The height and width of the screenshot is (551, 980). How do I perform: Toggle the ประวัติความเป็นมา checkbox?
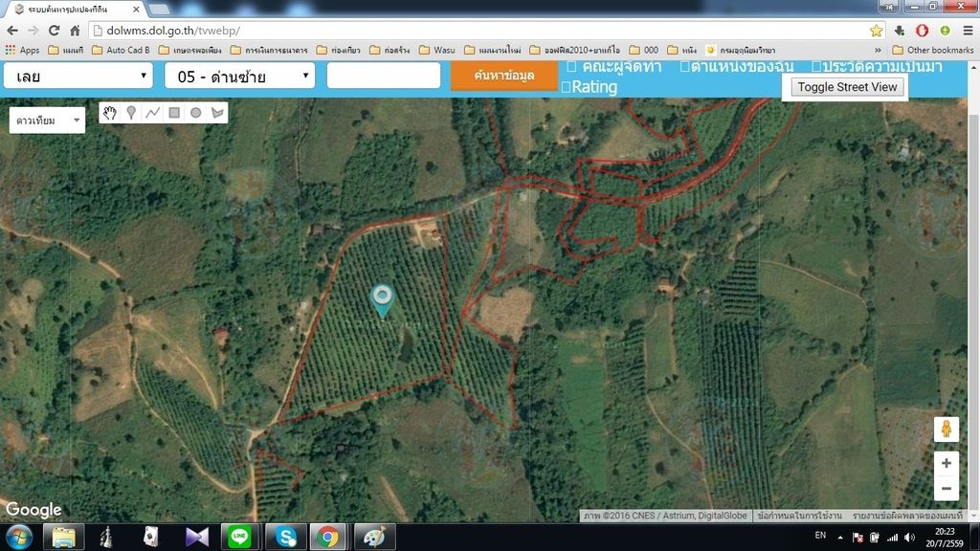[x=816, y=66]
